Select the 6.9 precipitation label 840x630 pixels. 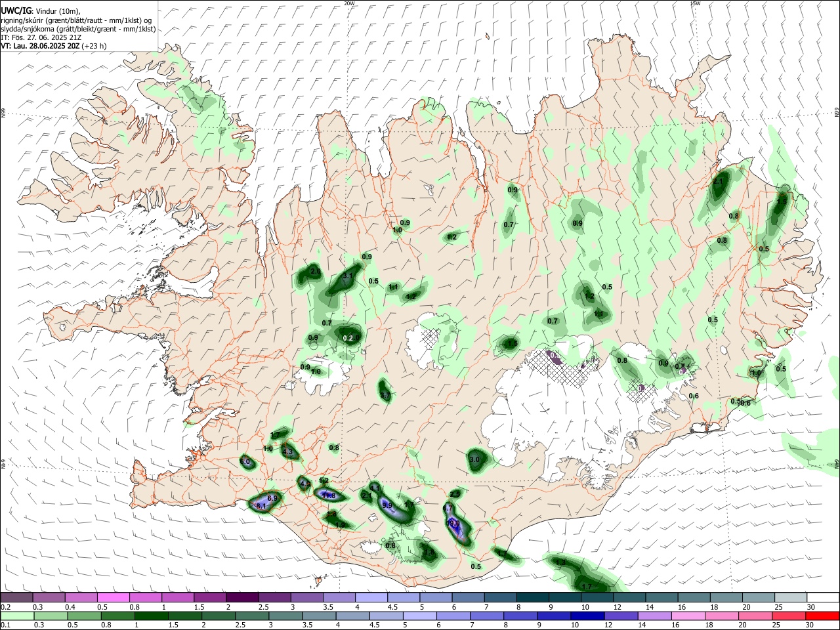pyautogui.click(x=274, y=499)
